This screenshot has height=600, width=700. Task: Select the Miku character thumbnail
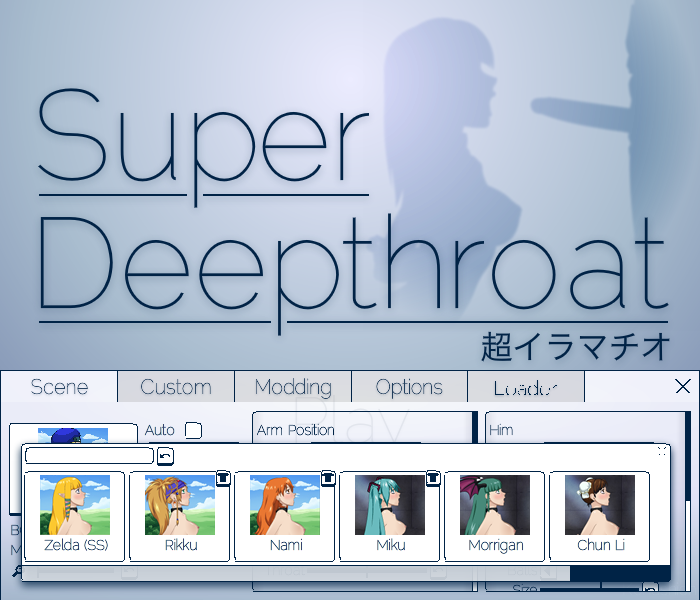point(390,516)
